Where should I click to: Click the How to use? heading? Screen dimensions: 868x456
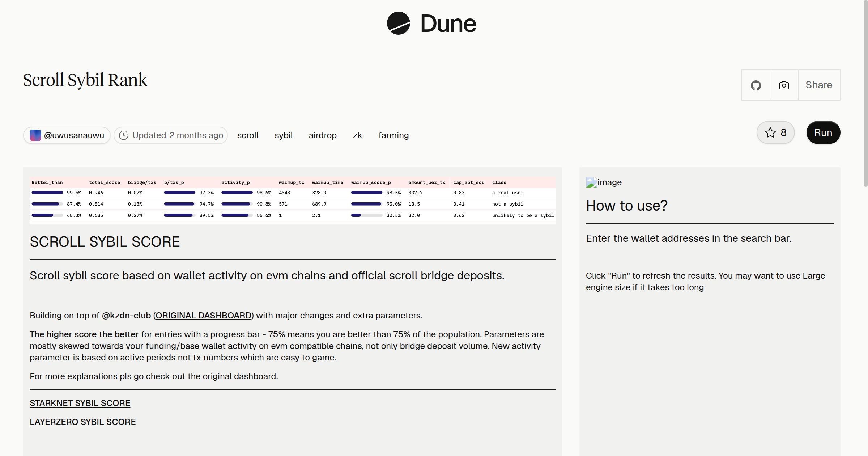[x=627, y=206]
